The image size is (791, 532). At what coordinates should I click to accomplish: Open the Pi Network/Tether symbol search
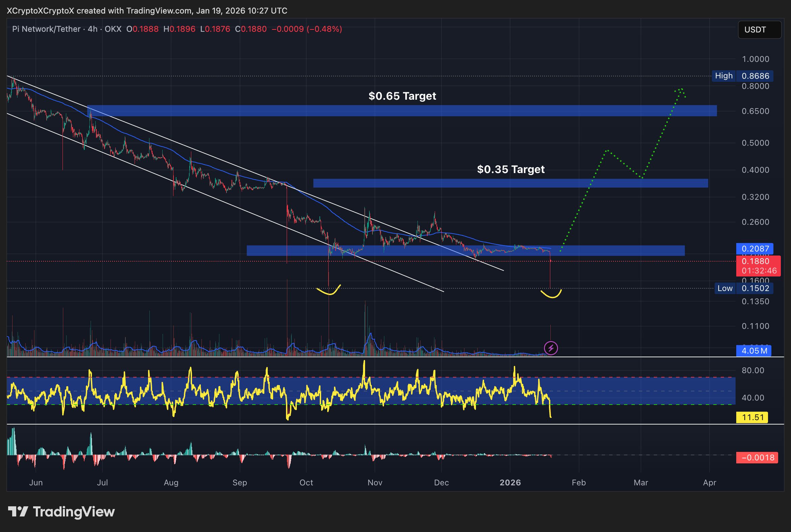tap(46, 29)
